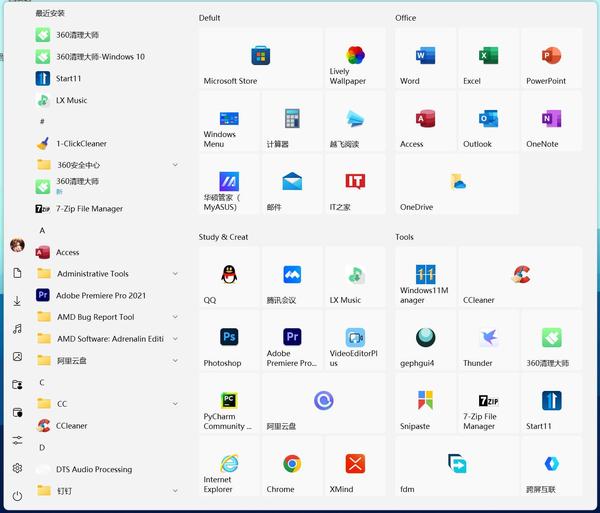This screenshot has width=600, height=513.
Task: Launch Lively Wallpaper tile
Action: (355, 59)
